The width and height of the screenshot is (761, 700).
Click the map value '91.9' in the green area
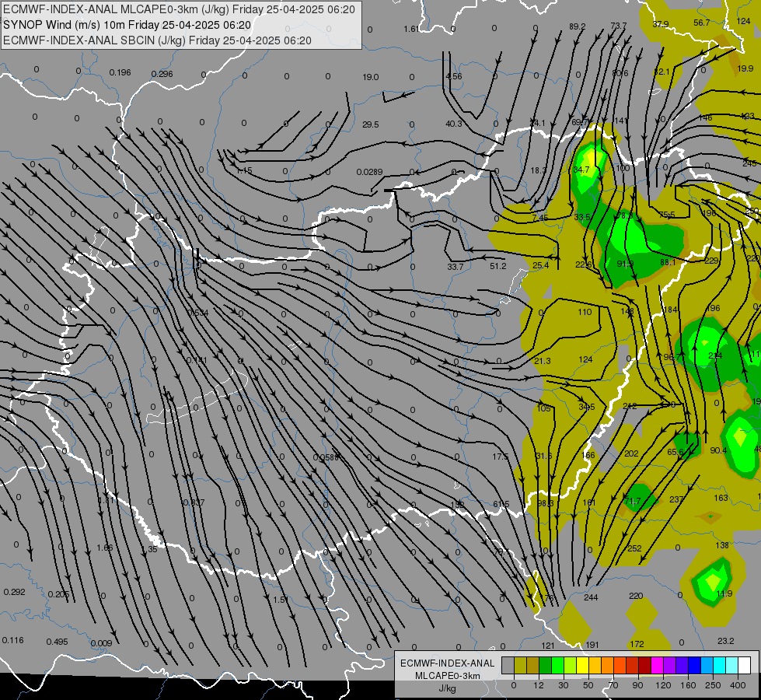pyautogui.click(x=625, y=264)
